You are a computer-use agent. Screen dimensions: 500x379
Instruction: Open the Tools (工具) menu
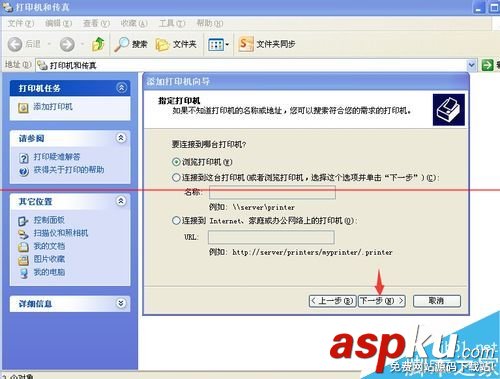point(172,23)
